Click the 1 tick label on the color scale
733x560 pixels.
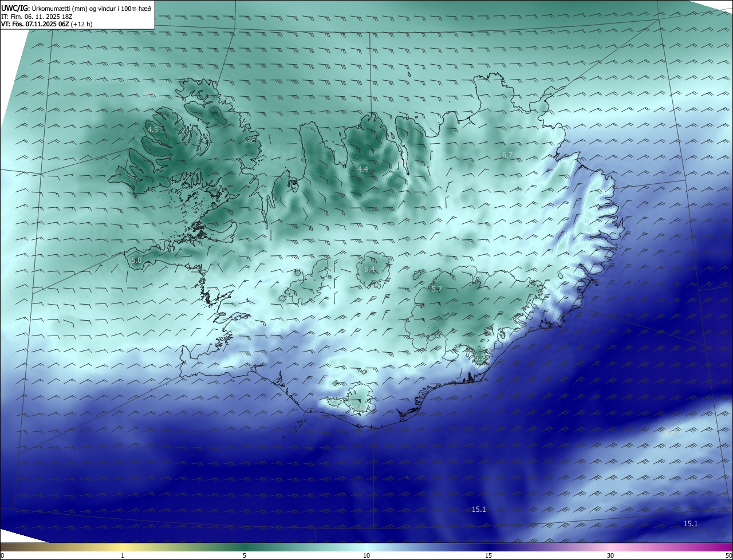[x=123, y=555]
